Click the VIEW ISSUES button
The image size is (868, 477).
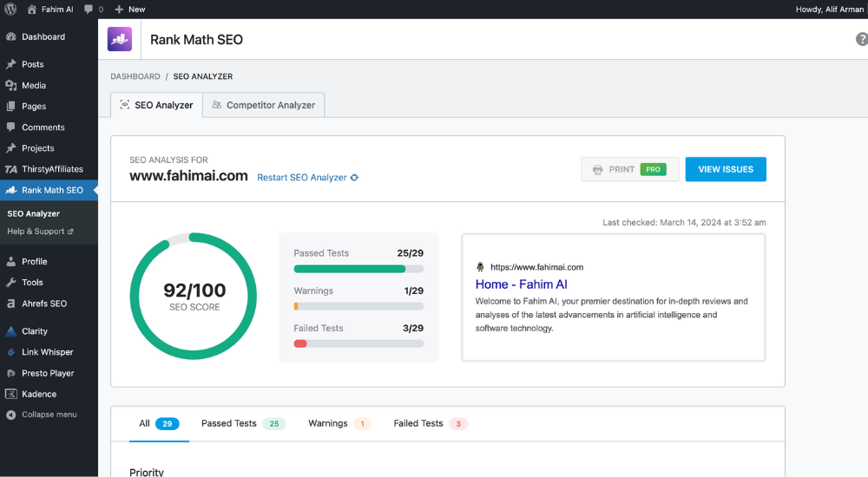pos(726,169)
